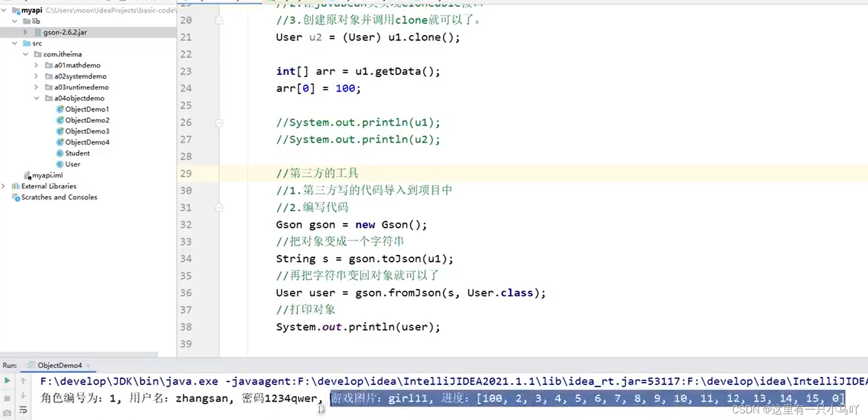Screen dimensions: 868x420
Task: Click the a01mathdemo package icon
Action: coord(48,65)
